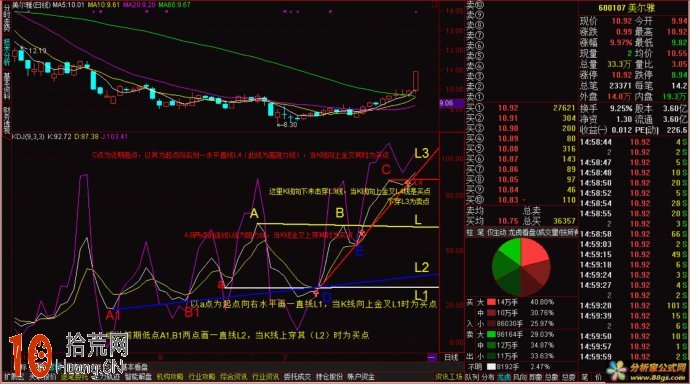Click the yellow A point label
The width and height of the screenshot is (690, 384).
(x=254, y=214)
